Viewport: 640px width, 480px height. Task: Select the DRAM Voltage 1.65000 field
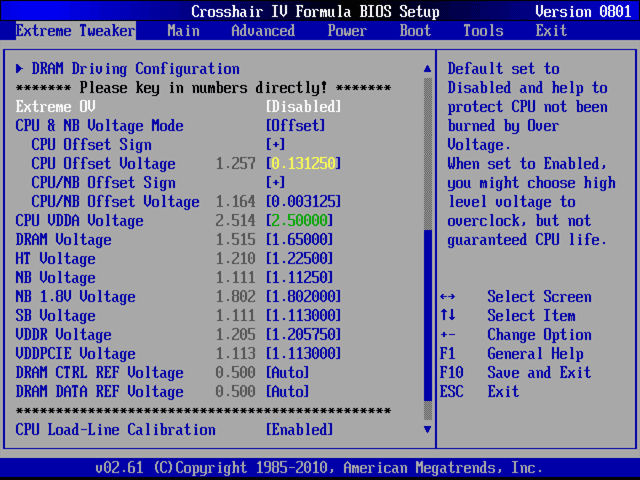coord(299,240)
